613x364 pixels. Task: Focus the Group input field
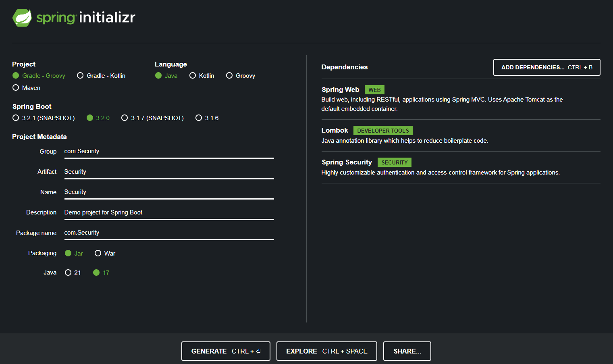169,152
